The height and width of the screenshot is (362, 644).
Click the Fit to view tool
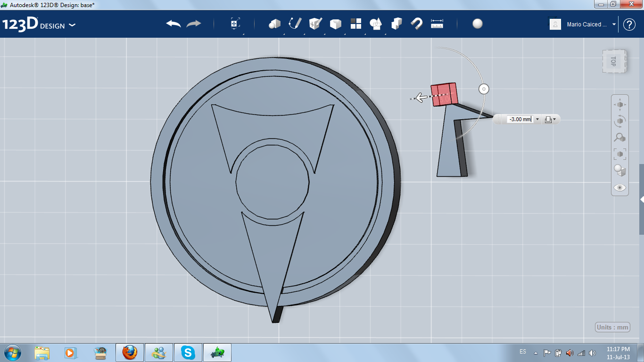pos(619,154)
